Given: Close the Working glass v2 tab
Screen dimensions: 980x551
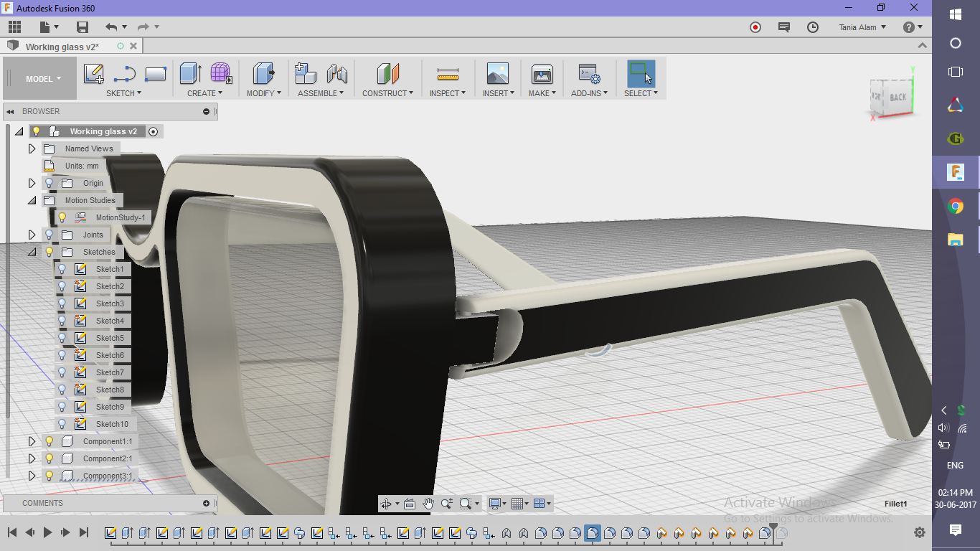Looking at the screenshot, I should (133, 46).
